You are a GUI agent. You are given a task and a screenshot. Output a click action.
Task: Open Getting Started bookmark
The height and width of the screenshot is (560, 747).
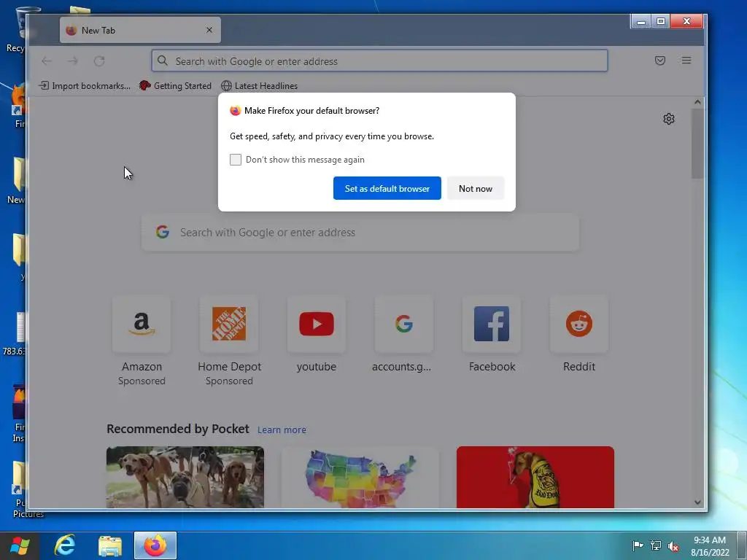[175, 86]
